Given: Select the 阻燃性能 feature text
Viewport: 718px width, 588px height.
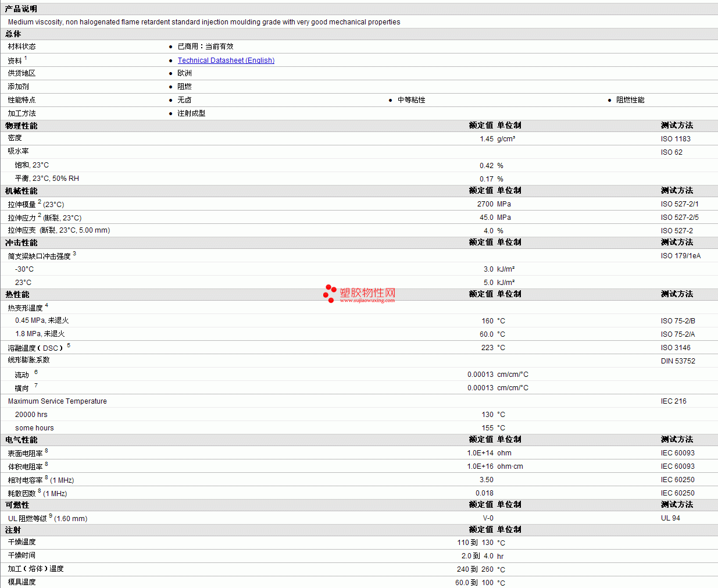Looking at the screenshot, I should click(630, 100).
